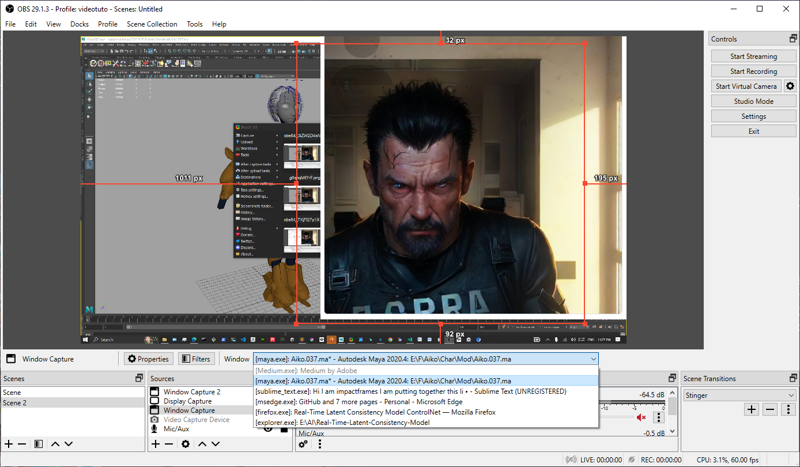Open Virtual Camera settings gear
This screenshot has height=467, width=800.
tap(790, 86)
